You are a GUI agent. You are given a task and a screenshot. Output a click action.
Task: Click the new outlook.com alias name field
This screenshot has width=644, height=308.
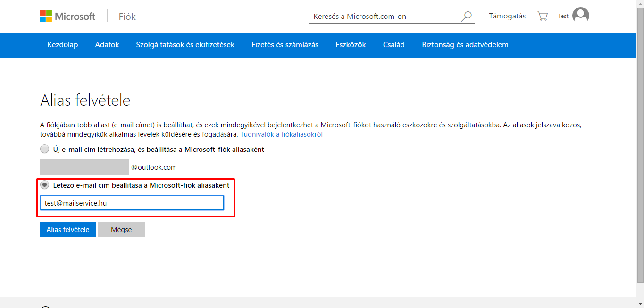(x=84, y=167)
